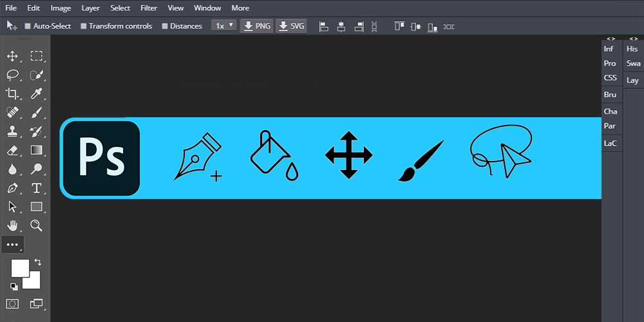Viewport: 644px width, 322px height.
Task: Open the Edit menu
Action: pos(33,8)
